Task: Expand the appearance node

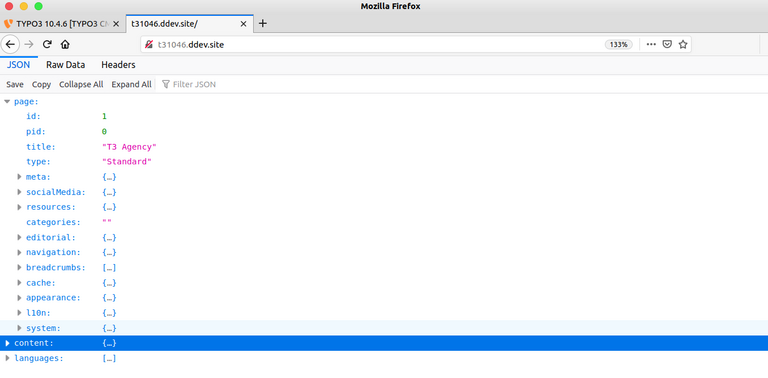Action: click(x=19, y=298)
